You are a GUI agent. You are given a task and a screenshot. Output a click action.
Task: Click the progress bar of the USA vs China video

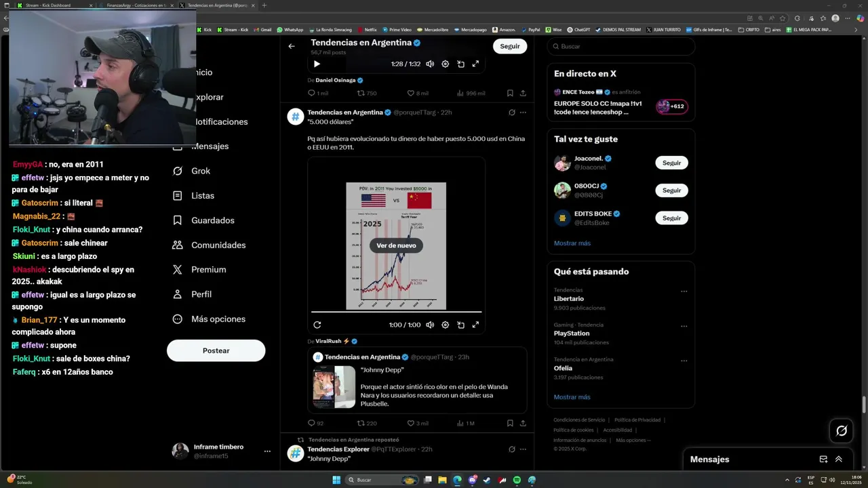(x=396, y=312)
